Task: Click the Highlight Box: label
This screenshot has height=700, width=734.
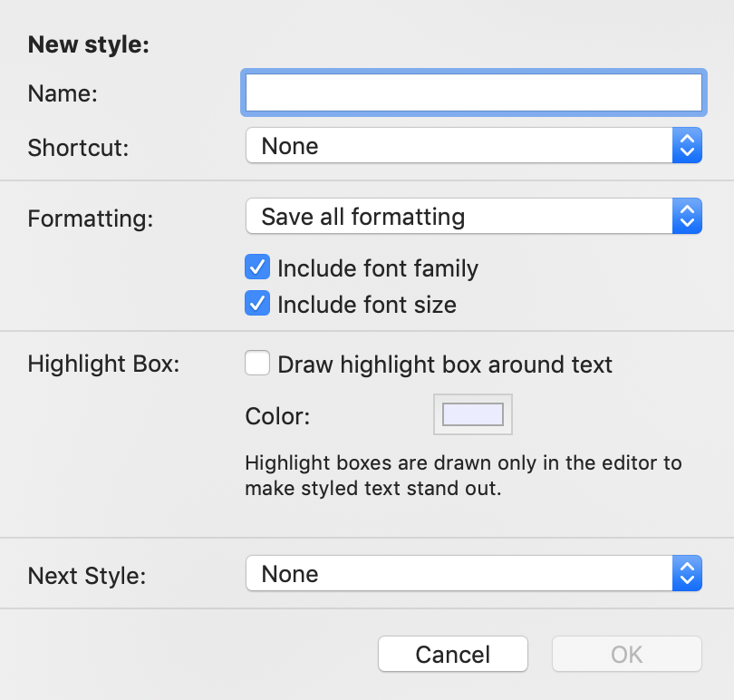Action: pyautogui.click(x=103, y=365)
